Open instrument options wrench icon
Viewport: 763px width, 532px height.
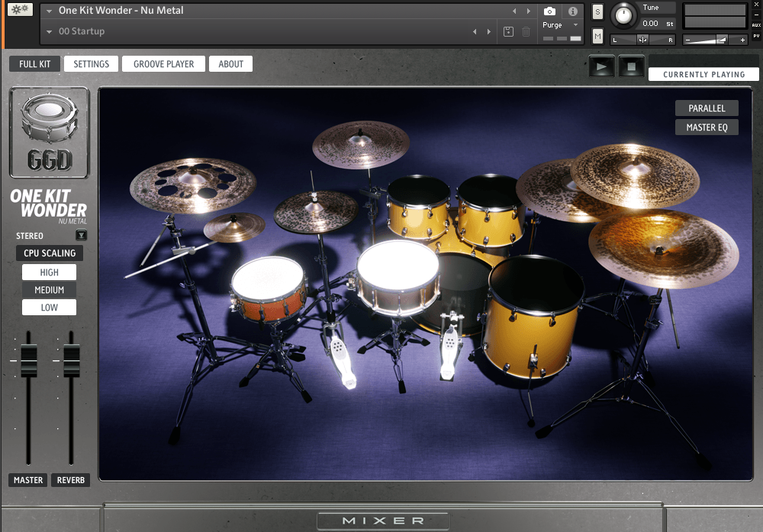tap(20, 10)
